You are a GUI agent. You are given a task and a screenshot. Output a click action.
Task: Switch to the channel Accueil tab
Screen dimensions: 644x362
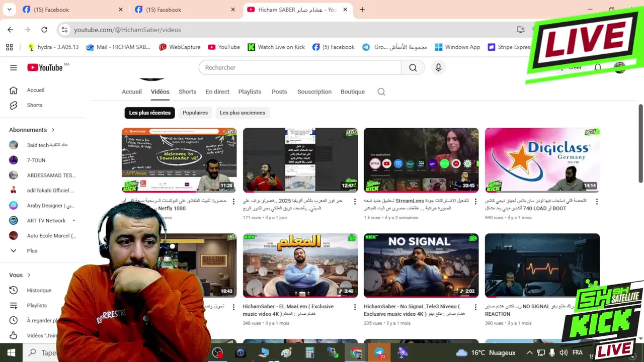[x=132, y=92]
